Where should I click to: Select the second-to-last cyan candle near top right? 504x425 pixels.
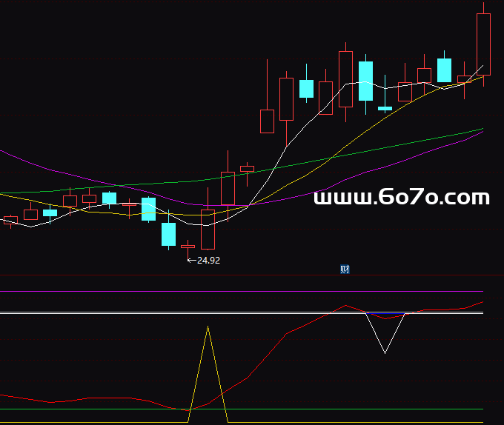coord(444,70)
